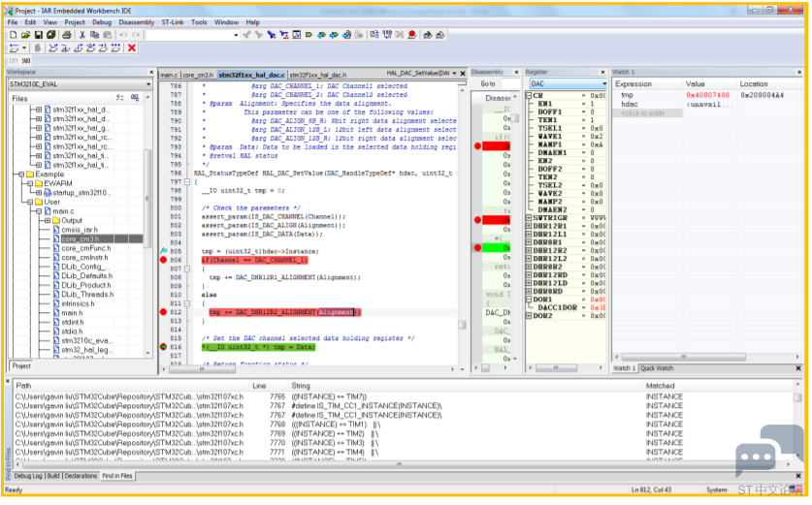Click the Toggle Breakpoint red icon in toolbar

coord(412,35)
